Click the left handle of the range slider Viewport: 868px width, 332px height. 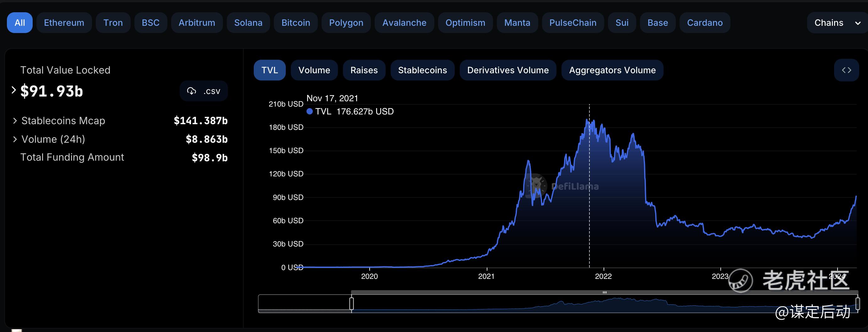click(x=351, y=304)
